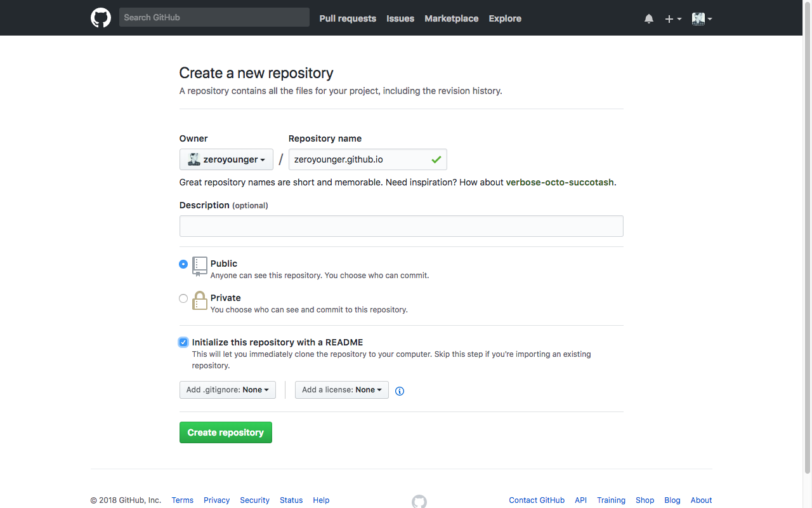The width and height of the screenshot is (812, 508).
Task: Click the Repository name input field
Action: (x=368, y=159)
